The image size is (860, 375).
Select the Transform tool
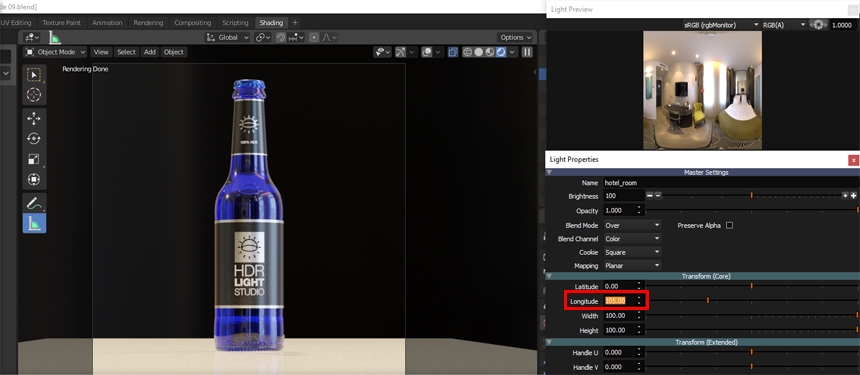[x=34, y=179]
